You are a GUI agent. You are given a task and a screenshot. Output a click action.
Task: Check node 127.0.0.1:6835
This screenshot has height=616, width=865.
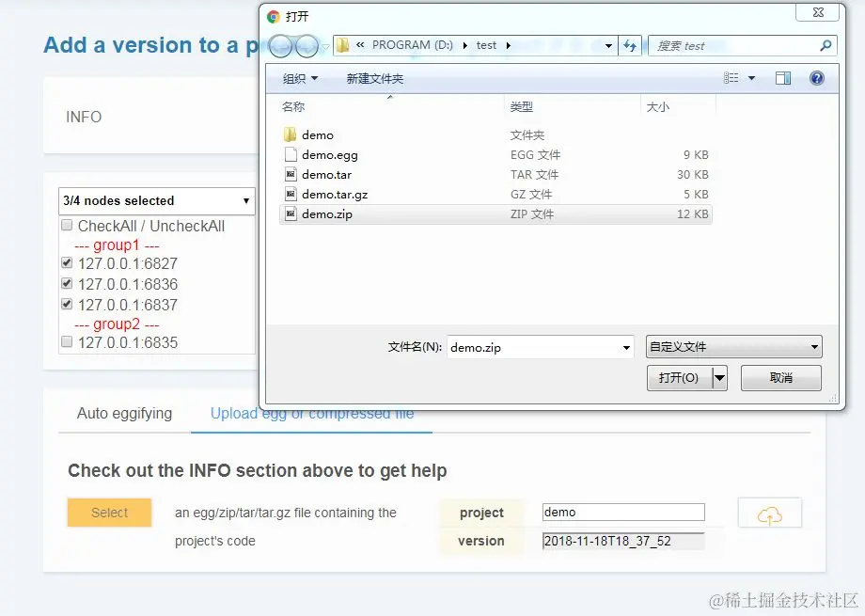click(x=67, y=341)
